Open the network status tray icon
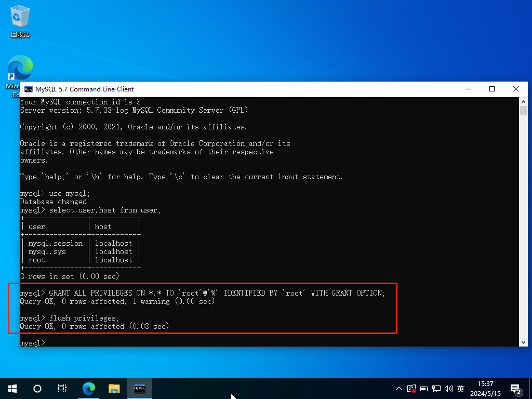Image resolution: width=532 pixels, height=399 pixels. pos(436,389)
